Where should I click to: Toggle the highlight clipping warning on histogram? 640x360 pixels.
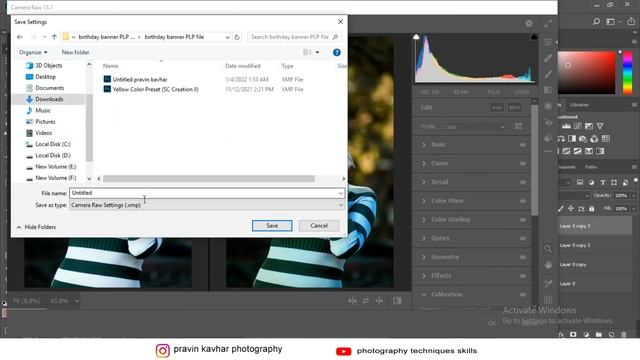tap(533, 37)
